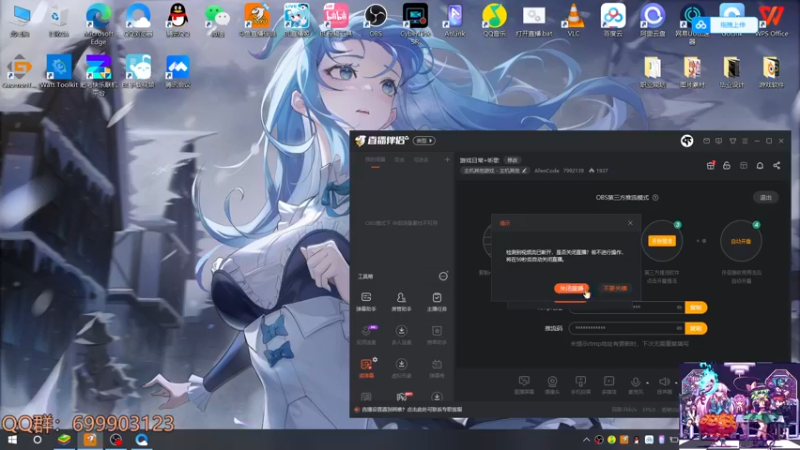
Task: Launch the OBS desktop shortcut
Action: point(376,20)
